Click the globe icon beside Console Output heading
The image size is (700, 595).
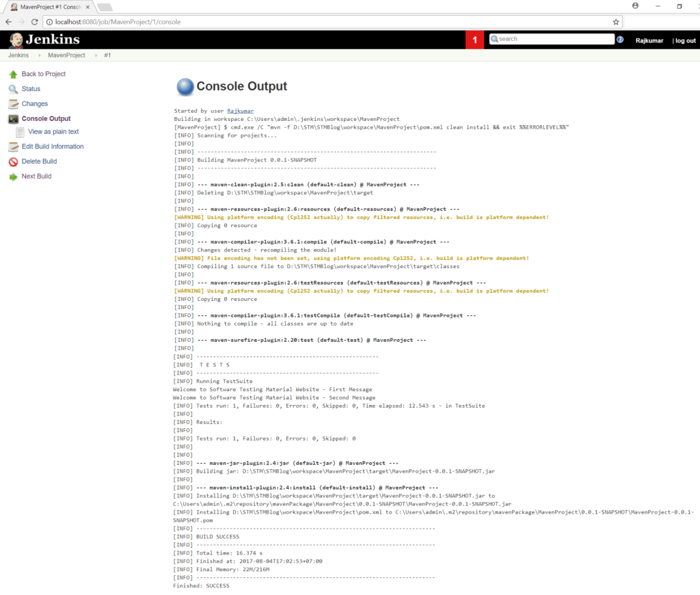[185, 87]
